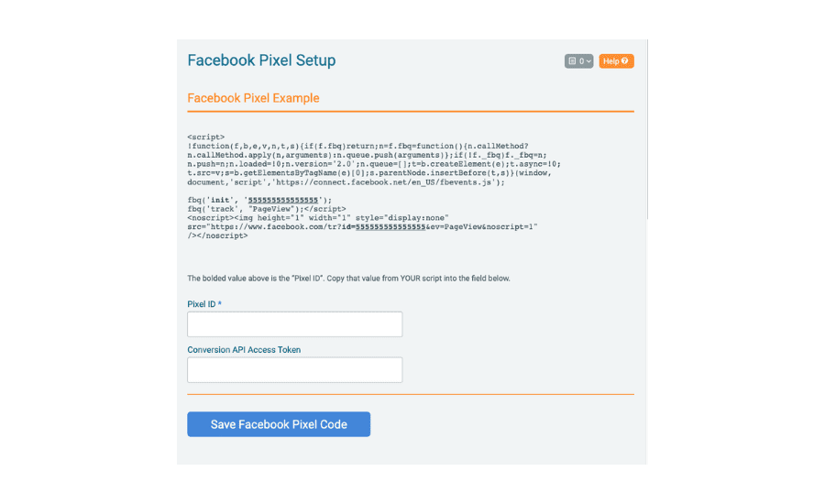Click the fbevents.js URL in the code
825x504 pixels.
[x=383, y=182]
